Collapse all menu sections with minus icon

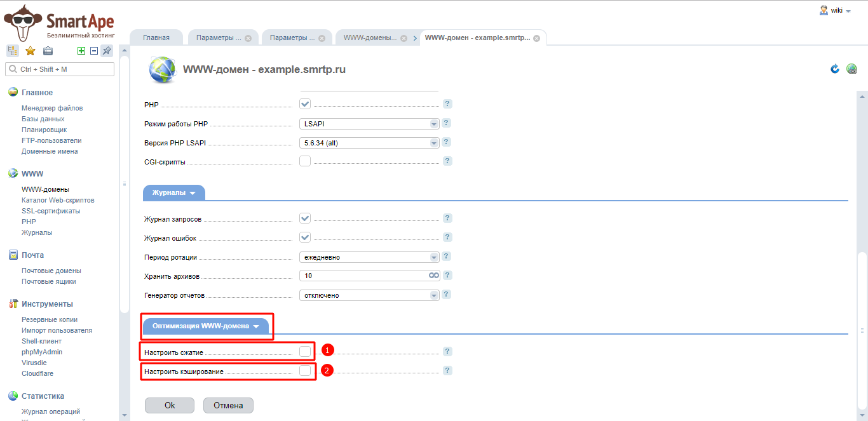pos(94,51)
